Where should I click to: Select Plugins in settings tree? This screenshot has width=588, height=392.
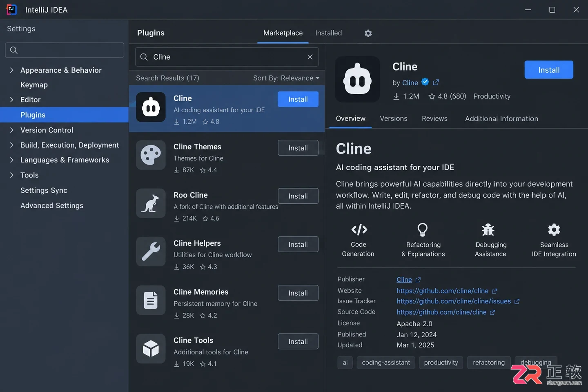point(65,115)
